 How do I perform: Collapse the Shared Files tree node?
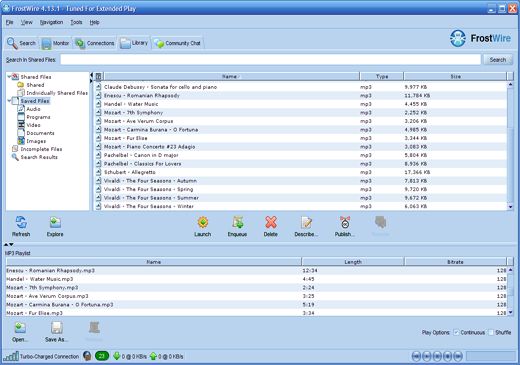[9, 77]
